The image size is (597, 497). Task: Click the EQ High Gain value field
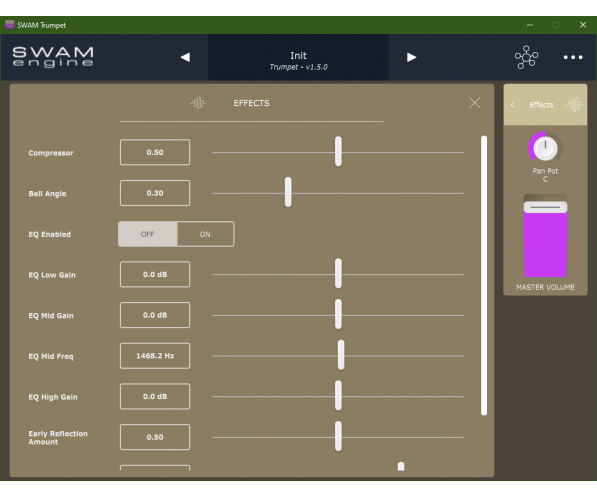point(155,396)
